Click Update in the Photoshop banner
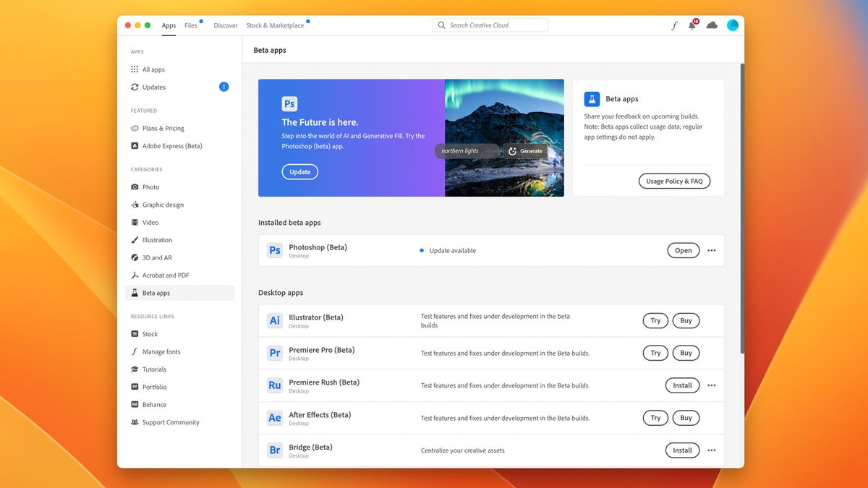868x488 pixels. click(x=299, y=172)
